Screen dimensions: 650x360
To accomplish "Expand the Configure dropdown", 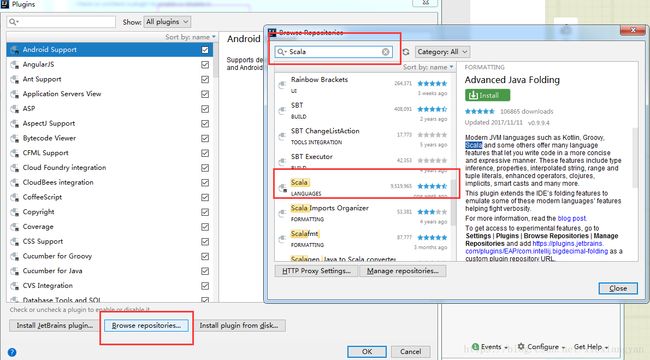I will click(541, 347).
